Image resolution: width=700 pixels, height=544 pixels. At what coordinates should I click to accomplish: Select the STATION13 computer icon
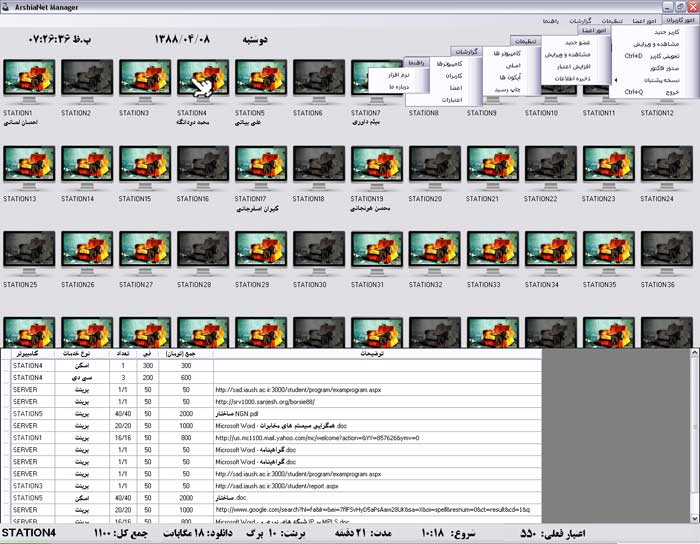point(28,167)
